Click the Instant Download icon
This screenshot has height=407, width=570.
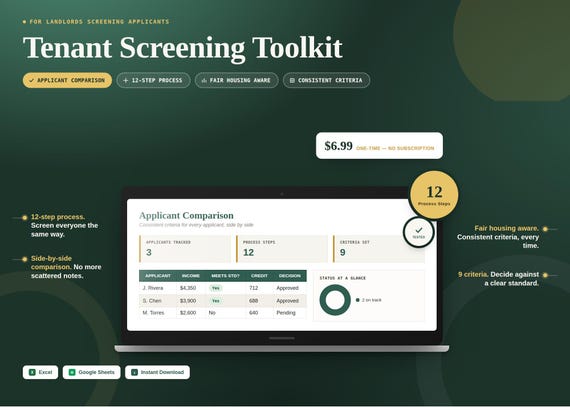135,372
